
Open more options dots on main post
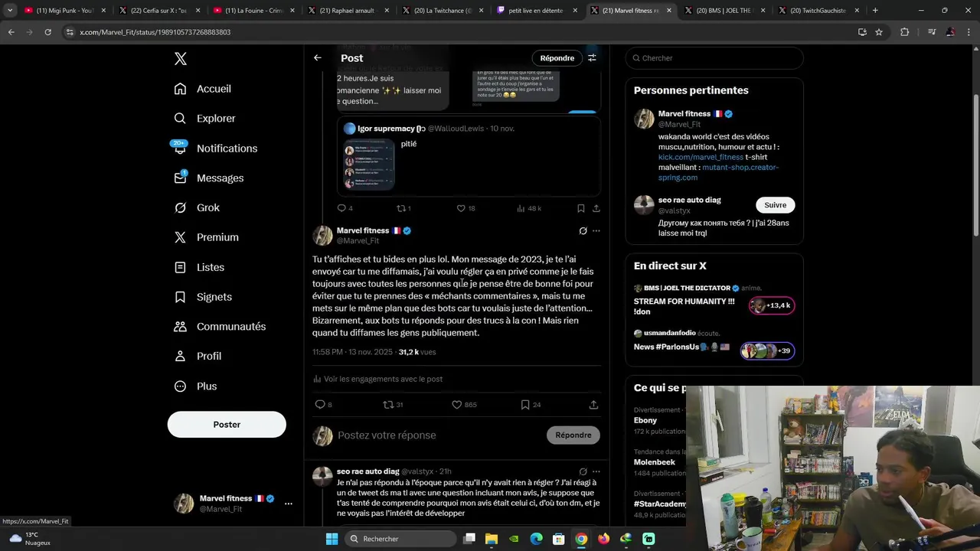[x=596, y=230]
